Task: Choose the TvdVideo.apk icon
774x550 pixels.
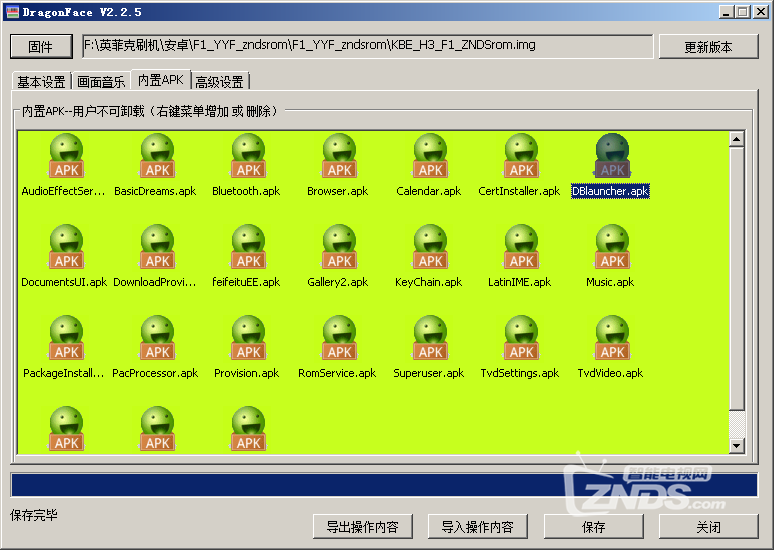Action: 612,338
